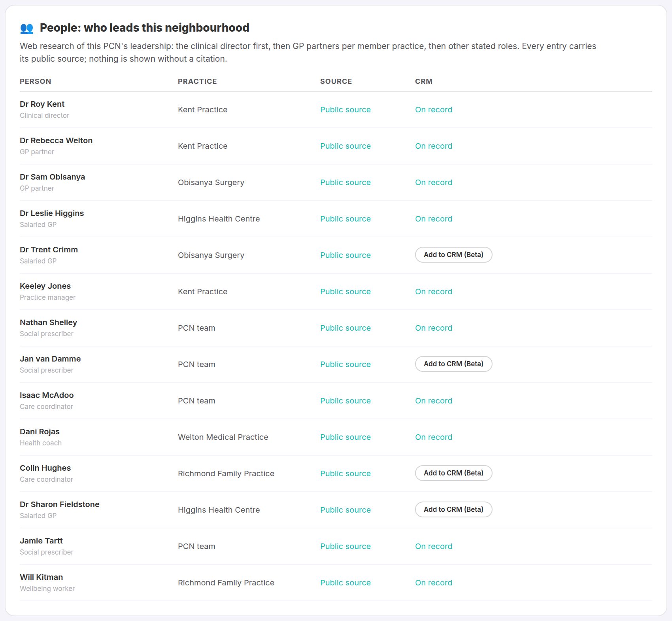Screen dimensions: 672x621
Task: Click On record for Dr Leslie Higgins
Action: (434, 219)
